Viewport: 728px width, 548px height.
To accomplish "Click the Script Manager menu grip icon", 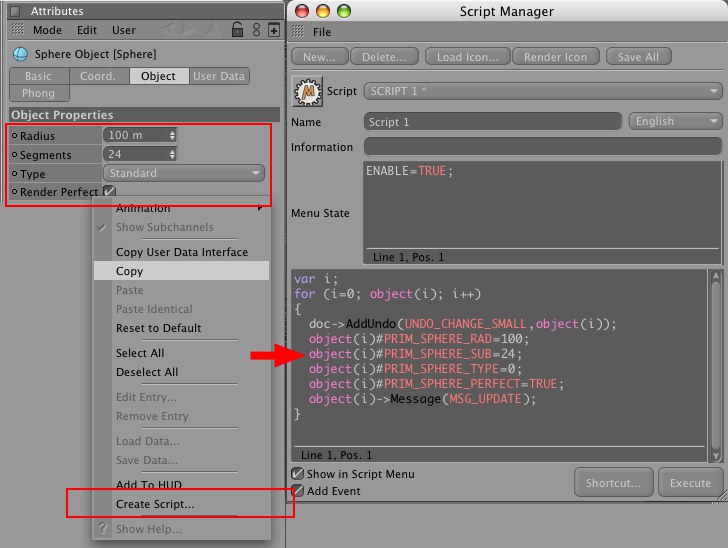I will coord(298,32).
